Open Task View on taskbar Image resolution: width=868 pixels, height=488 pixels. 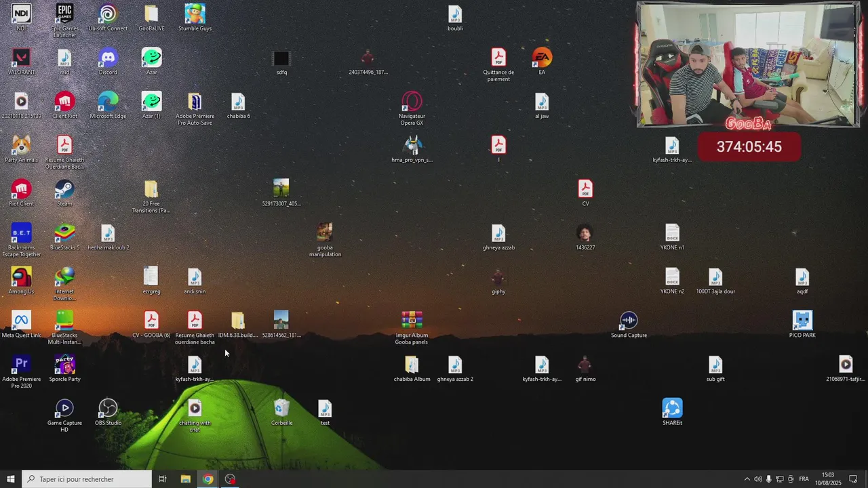[x=163, y=479]
